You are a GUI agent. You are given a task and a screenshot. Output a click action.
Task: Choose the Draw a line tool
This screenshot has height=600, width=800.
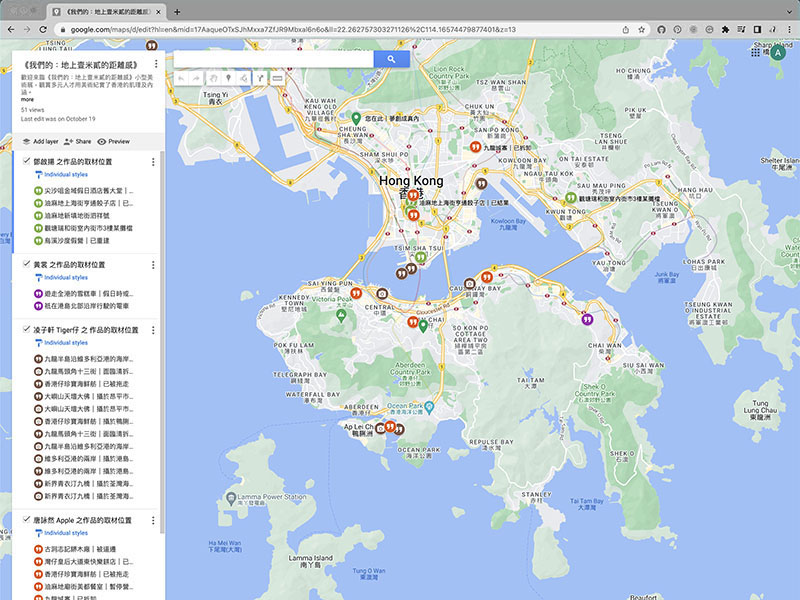[x=244, y=78]
